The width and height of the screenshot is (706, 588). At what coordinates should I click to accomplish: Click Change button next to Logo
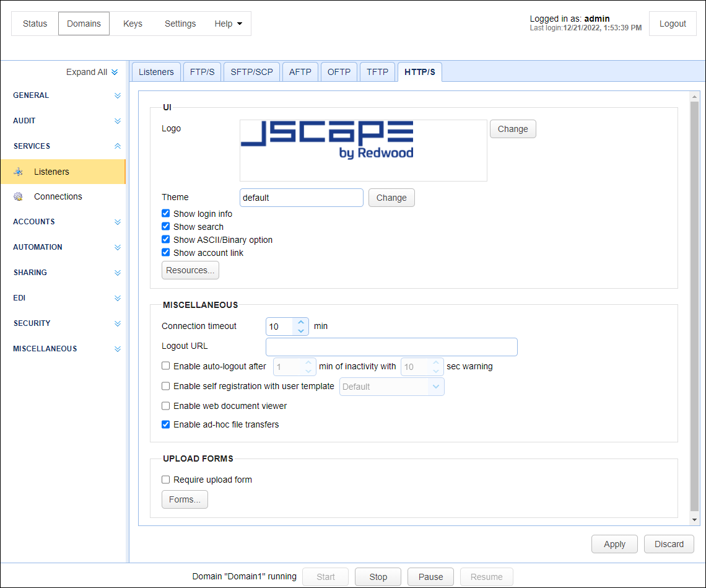[x=513, y=129]
